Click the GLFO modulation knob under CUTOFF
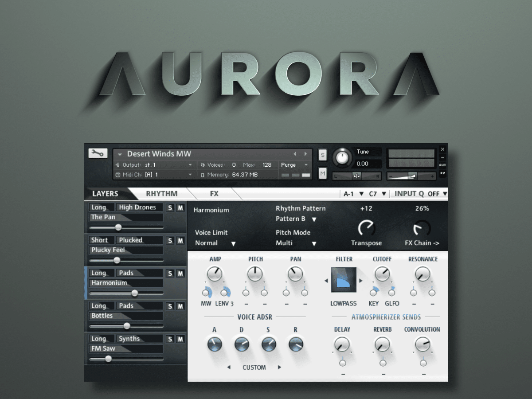This screenshot has width=532, height=399. pos(392,293)
